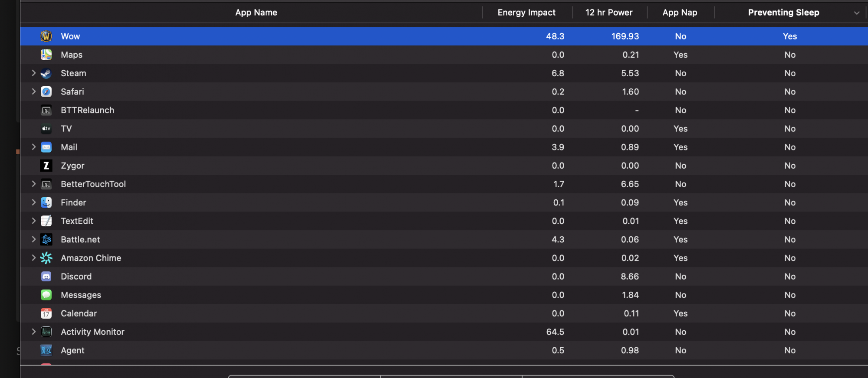Expand the Amazon Chime process group

click(x=33, y=258)
